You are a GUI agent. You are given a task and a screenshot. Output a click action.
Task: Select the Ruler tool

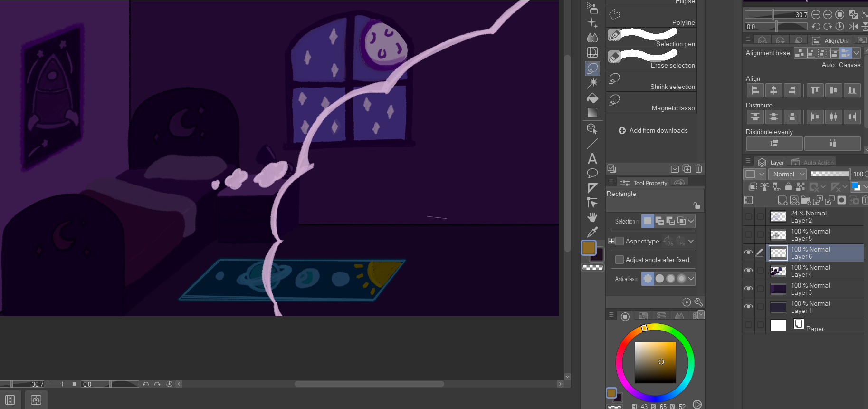(x=592, y=188)
